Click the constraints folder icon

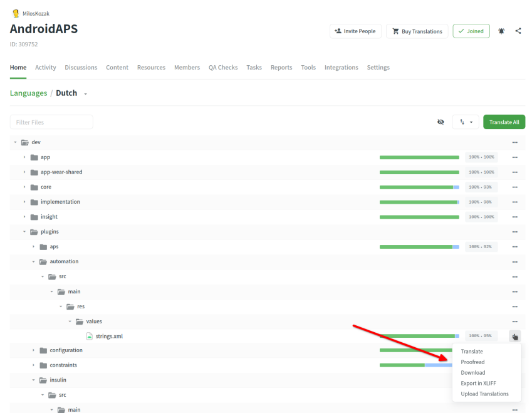[43, 365]
